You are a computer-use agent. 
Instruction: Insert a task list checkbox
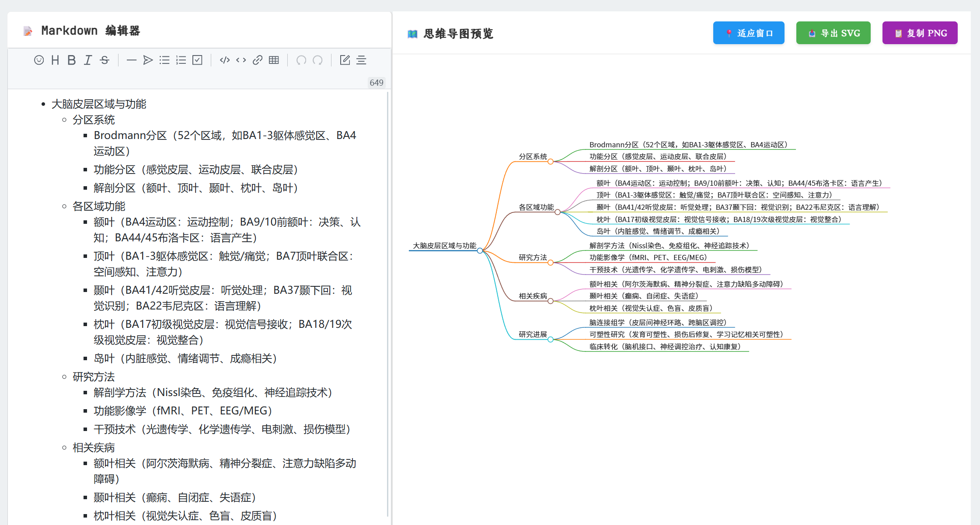click(x=198, y=60)
